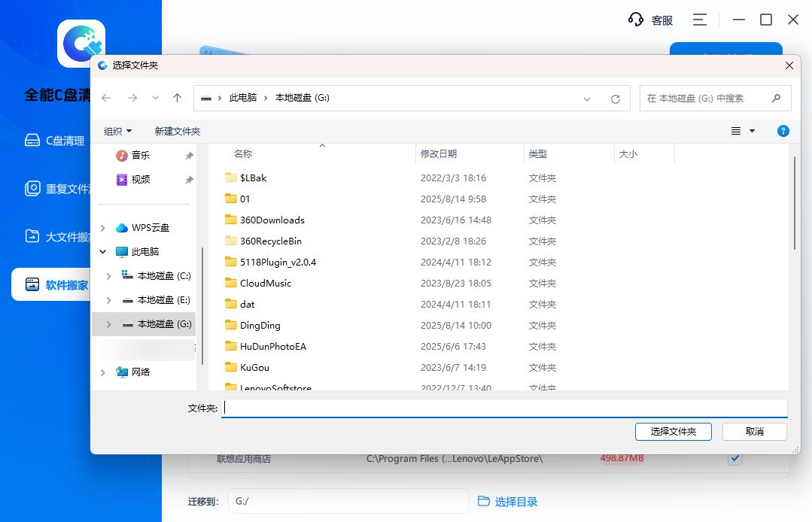Screen dimensions: 812x522
Task: Uncheck the 联想应用商店 selection checkbox
Action: click(734, 458)
